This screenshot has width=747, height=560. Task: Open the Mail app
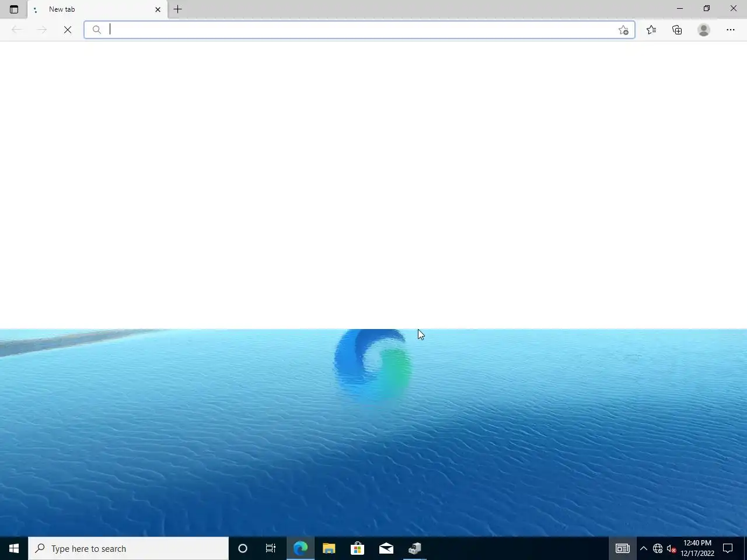pyautogui.click(x=386, y=548)
